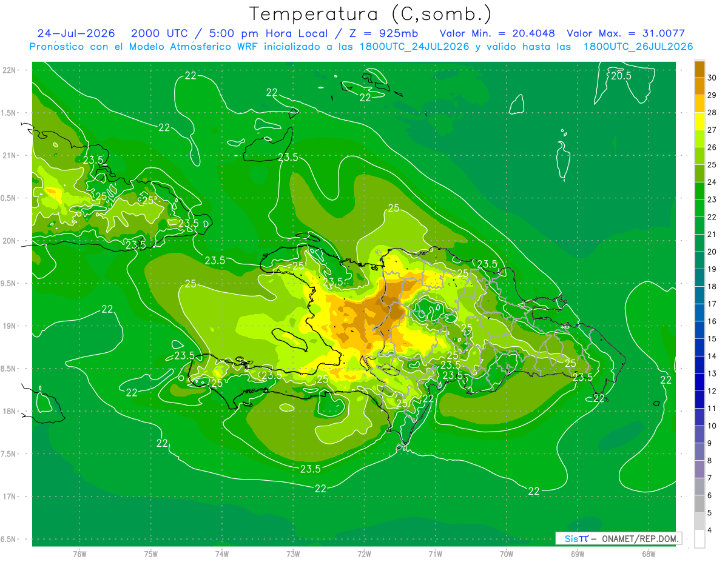Click the gray swatch between 5 and 6
Screen dimensions: 728x562
(699, 504)
